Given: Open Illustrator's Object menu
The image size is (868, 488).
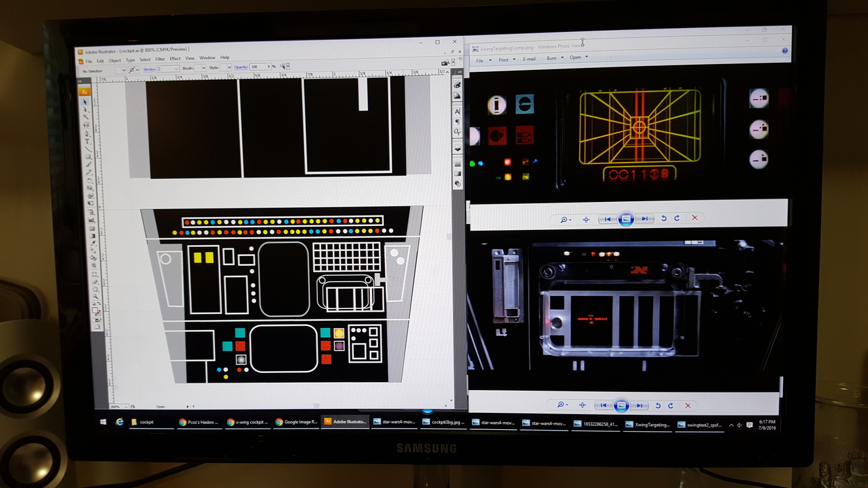Looking at the screenshot, I should [x=115, y=61].
